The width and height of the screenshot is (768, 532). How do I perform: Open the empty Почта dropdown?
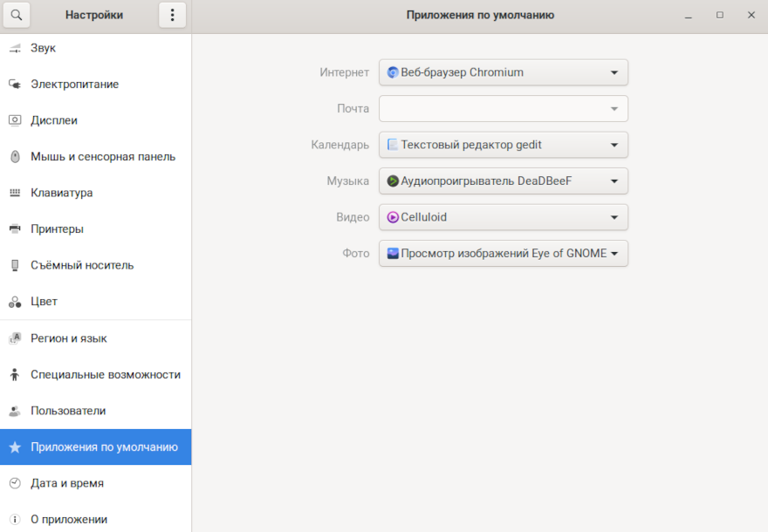(503, 109)
